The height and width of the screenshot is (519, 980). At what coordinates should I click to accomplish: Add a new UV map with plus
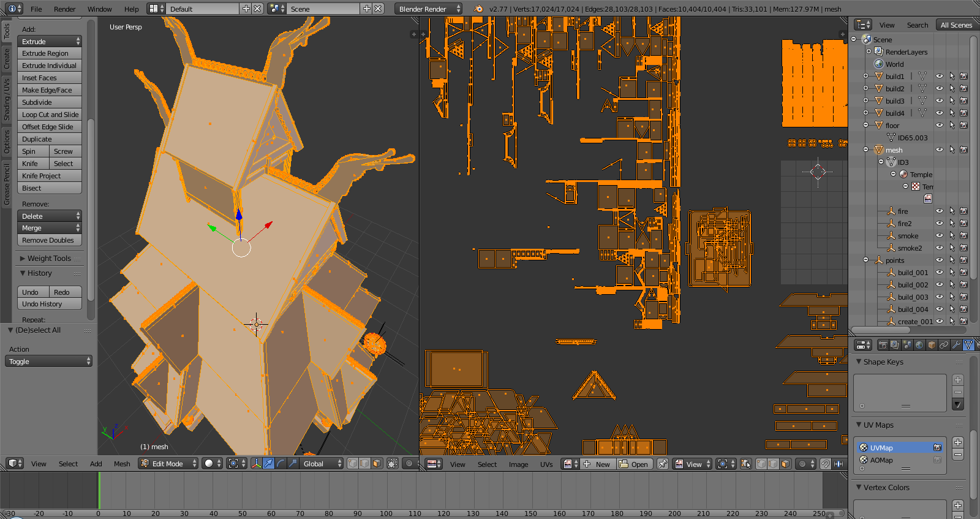958,442
